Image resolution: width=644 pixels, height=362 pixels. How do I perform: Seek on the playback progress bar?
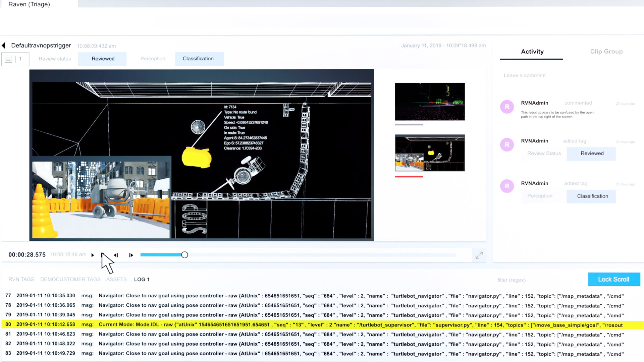tap(298, 255)
